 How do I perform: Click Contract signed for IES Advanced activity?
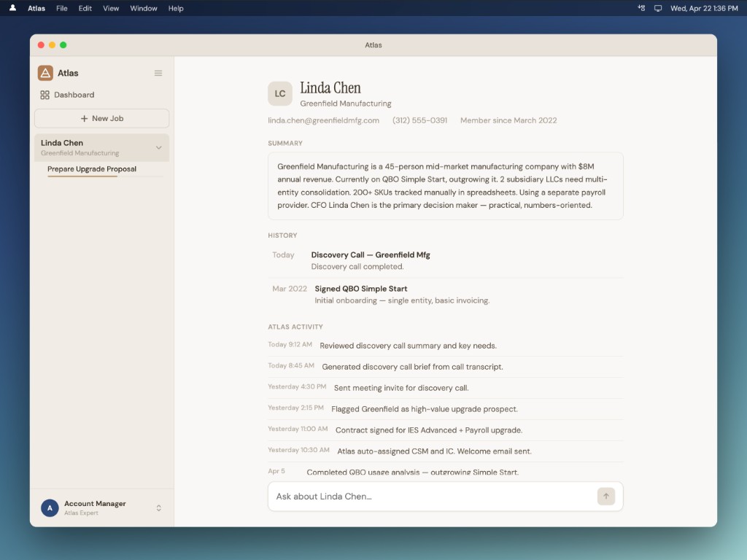(446, 429)
